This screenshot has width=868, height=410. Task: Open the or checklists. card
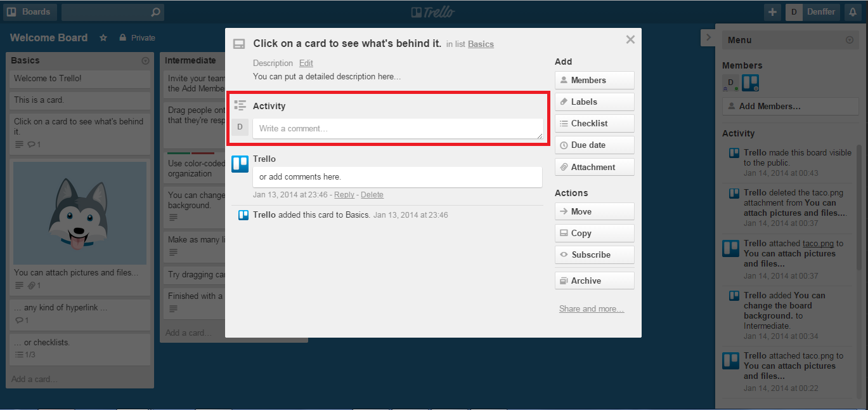click(x=79, y=348)
